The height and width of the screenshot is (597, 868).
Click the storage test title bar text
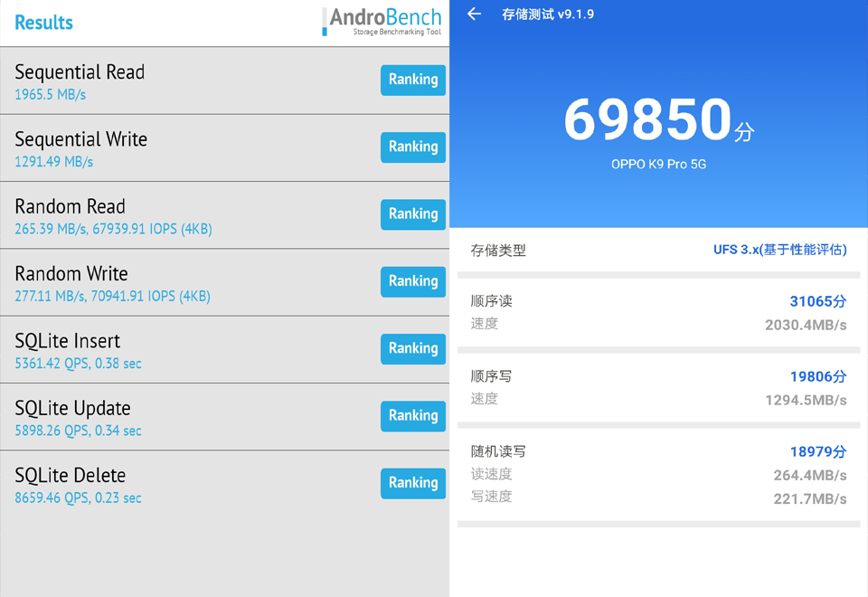pos(547,14)
